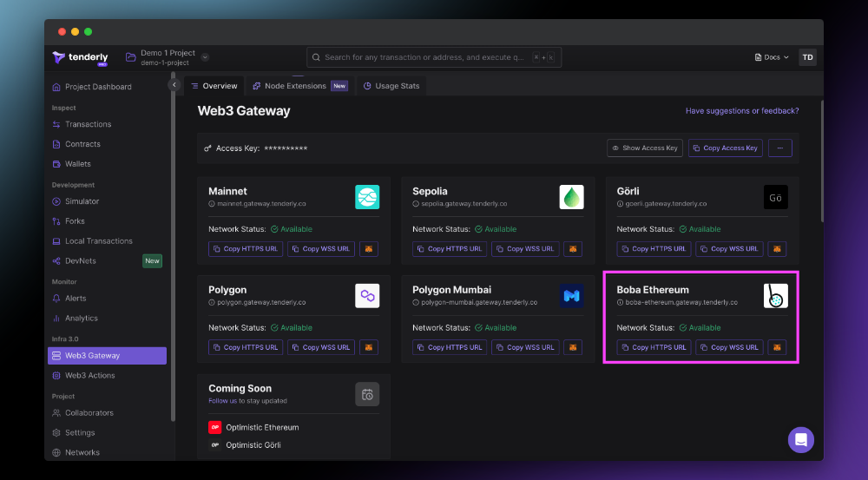
Task: Show Access Key with eye button
Action: coord(644,148)
